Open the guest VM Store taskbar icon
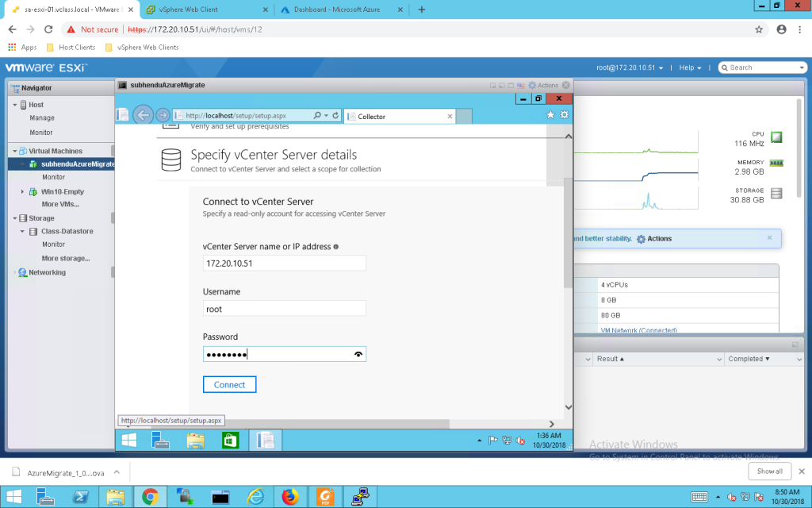Viewport: 812px width, 508px height. coord(231,440)
